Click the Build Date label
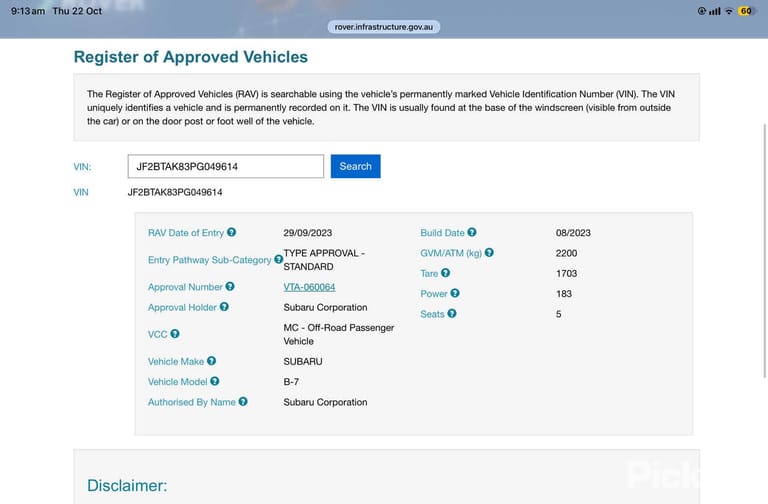This screenshot has width=768, height=504. click(442, 233)
